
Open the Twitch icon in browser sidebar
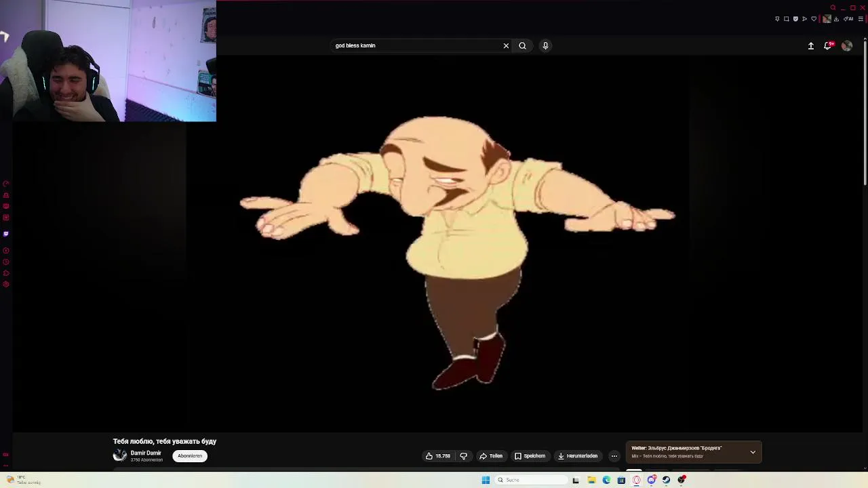[6, 234]
